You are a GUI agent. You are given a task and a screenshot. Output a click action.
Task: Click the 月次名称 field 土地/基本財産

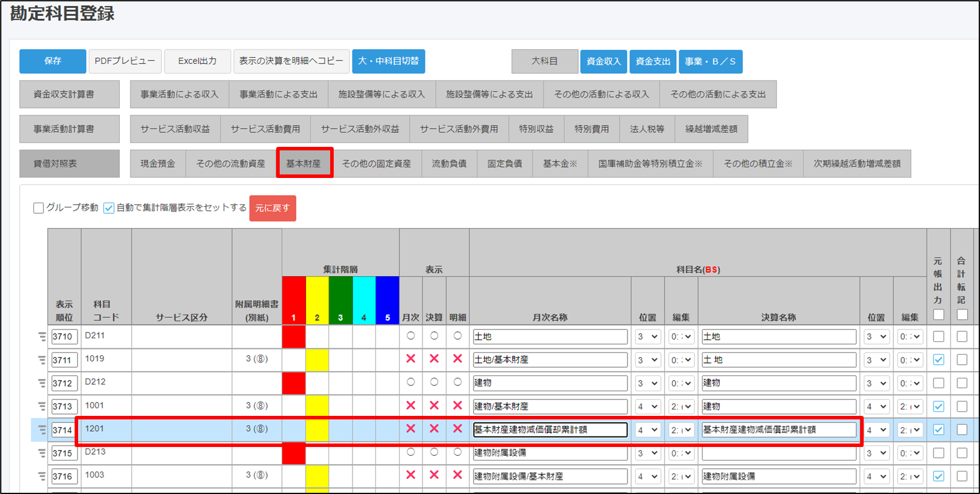pos(550,360)
